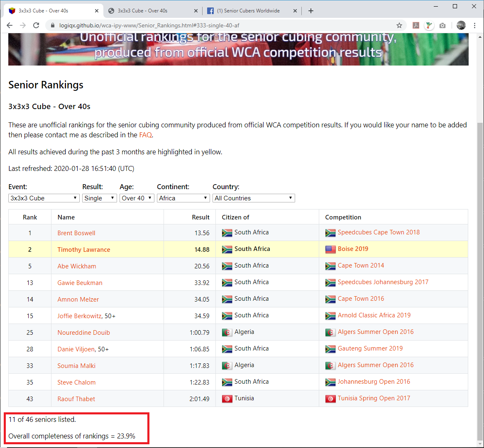Go back to the previous page

pyautogui.click(x=10, y=25)
